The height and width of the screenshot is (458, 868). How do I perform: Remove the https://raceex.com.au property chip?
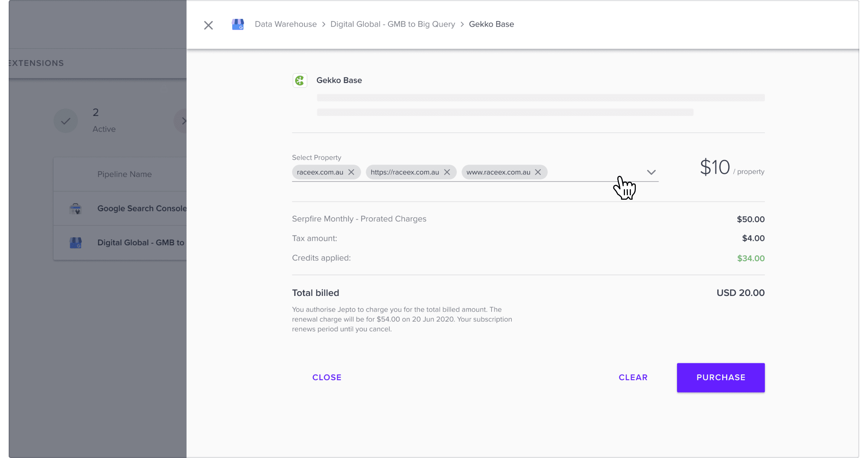click(x=447, y=172)
